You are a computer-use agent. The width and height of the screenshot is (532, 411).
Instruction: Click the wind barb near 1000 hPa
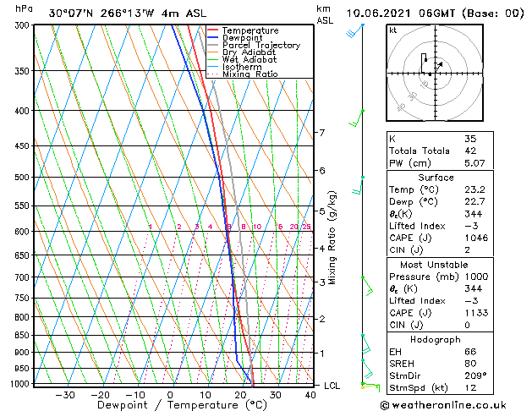point(369,385)
